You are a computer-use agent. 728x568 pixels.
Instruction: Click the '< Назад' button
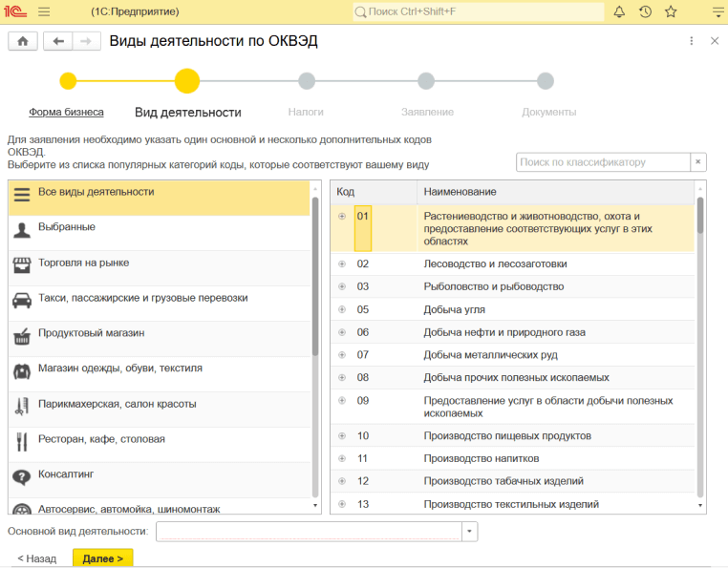[x=37, y=558]
